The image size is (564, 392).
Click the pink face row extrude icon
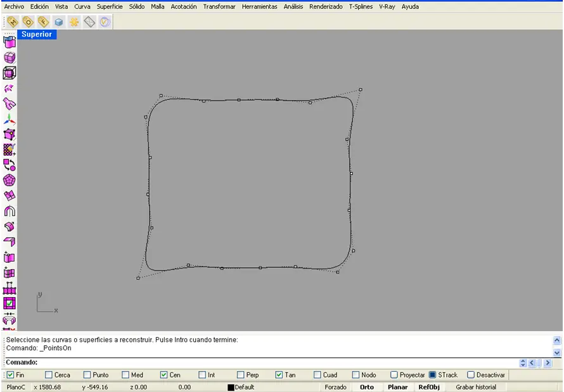(x=10, y=288)
